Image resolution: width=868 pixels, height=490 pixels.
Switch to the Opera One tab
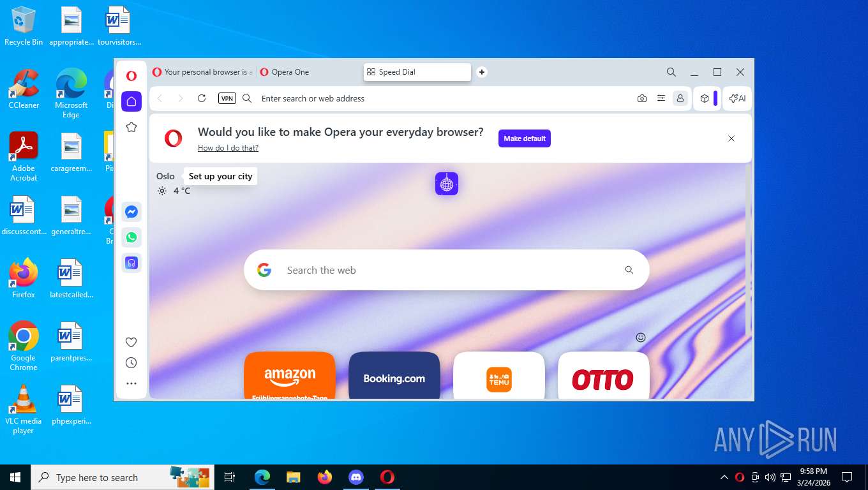point(309,72)
